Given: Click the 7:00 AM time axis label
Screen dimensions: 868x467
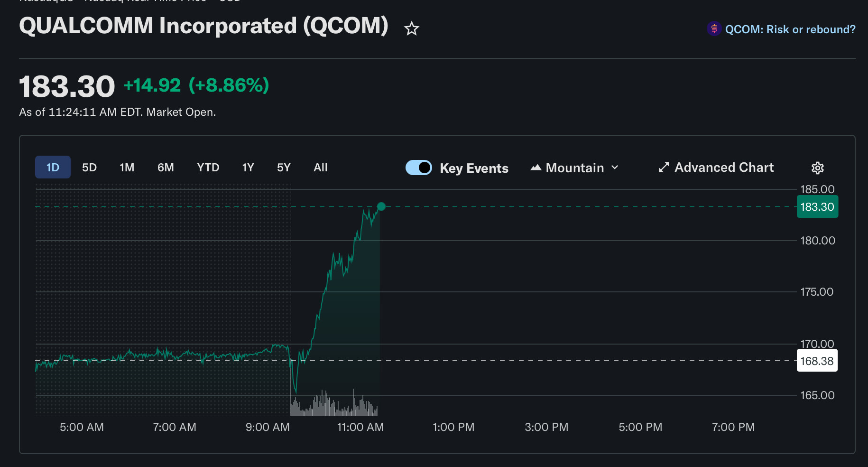Looking at the screenshot, I should (x=175, y=427).
